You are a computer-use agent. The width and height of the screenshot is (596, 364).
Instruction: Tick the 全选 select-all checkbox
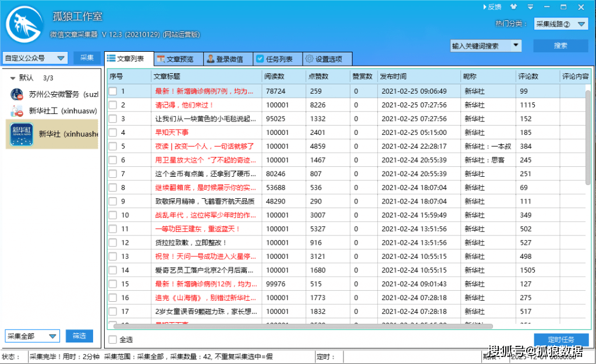tap(113, 340)
